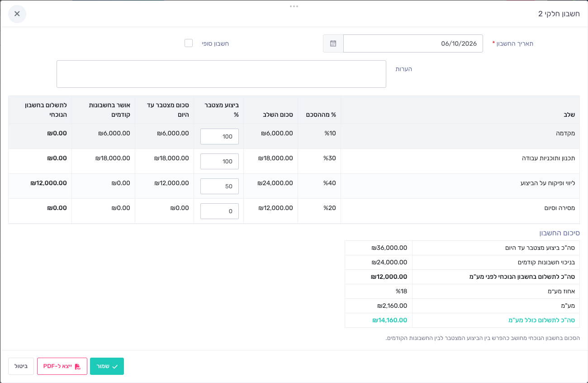588x383 pixels.
Task: Export invoice with ייצא ל-PDF button
Action: pos(62,366)
